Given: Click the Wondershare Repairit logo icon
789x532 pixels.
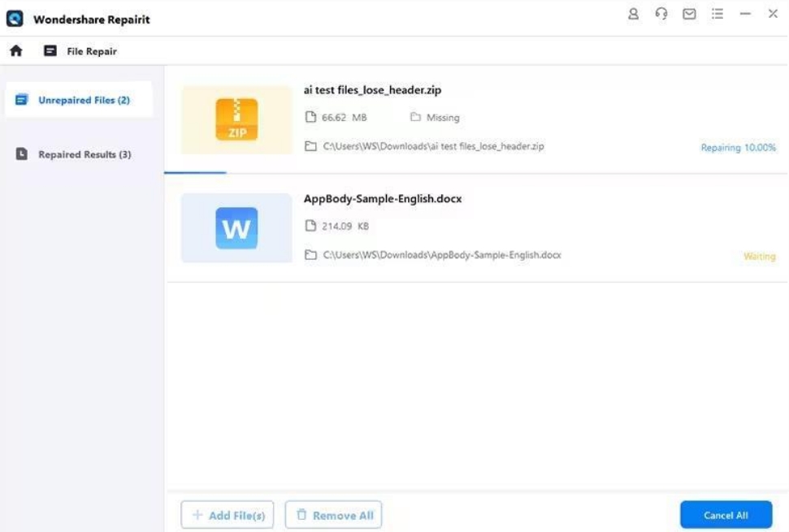Looking at the screenshot, I should tap(15, 19).
